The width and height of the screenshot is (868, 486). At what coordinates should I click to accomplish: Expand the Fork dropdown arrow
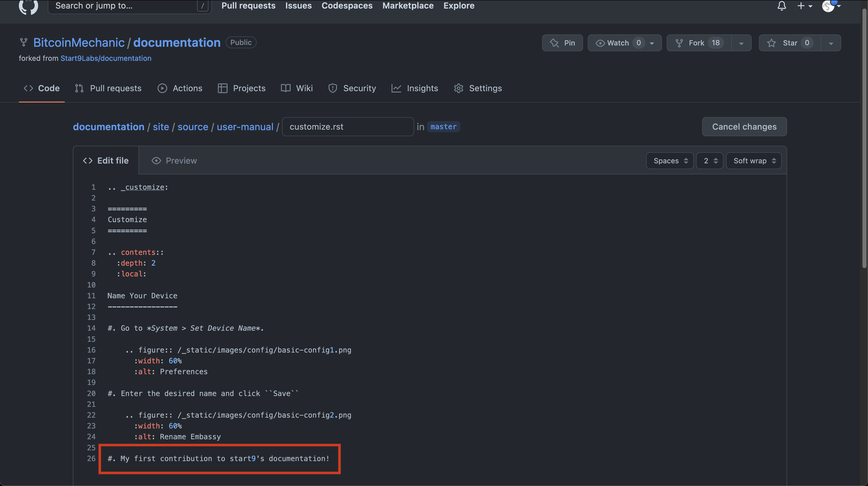[741, 43]
